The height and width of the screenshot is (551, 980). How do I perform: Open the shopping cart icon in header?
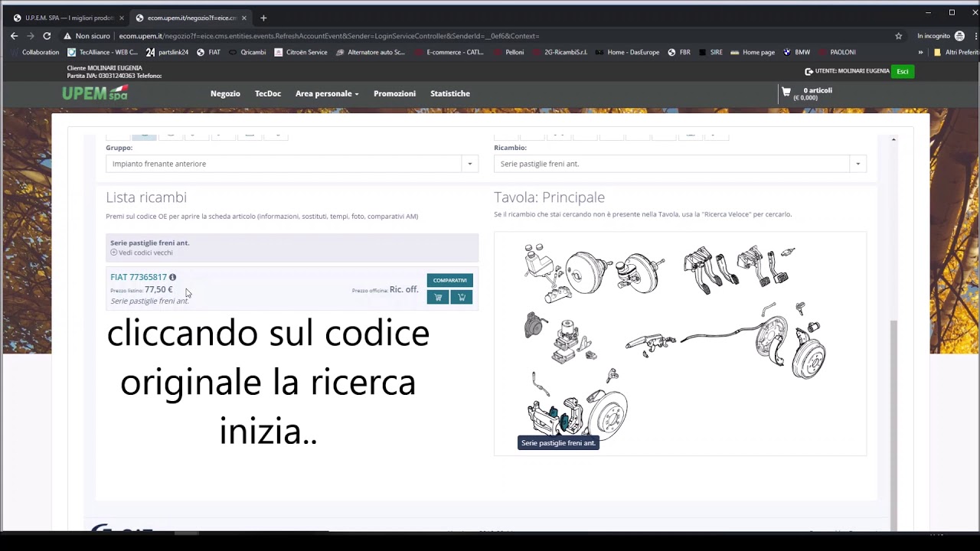[x=786, y=91]
